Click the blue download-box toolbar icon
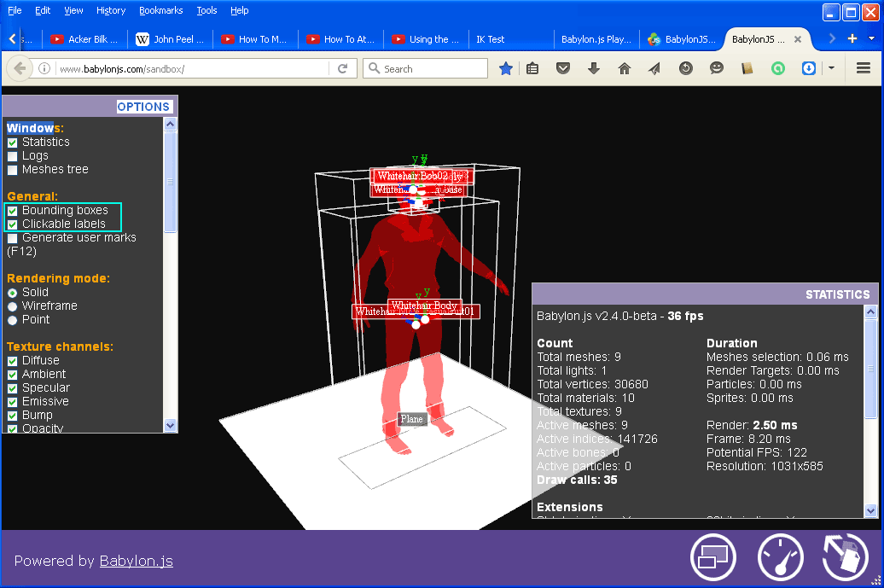Viewport: 884px width, 588px height. pyautogui.click(x=808, y=69)
